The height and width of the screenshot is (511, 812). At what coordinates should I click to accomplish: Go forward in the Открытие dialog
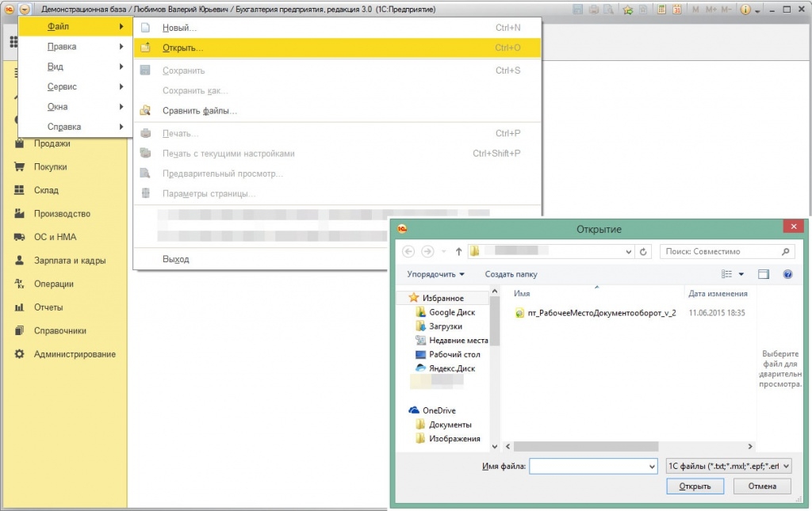tap(427, 251)
